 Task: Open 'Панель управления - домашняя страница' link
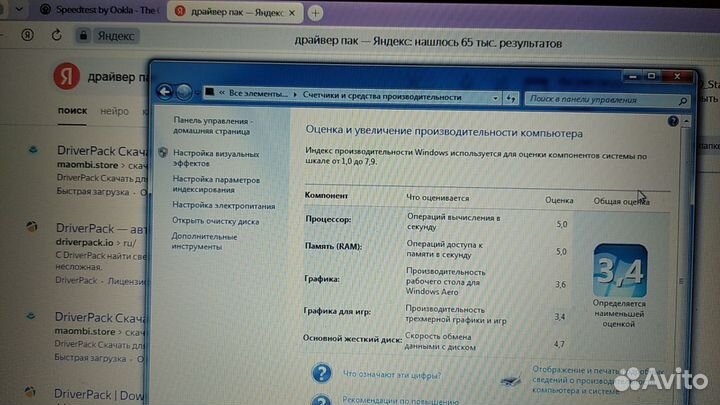[213, 126]
